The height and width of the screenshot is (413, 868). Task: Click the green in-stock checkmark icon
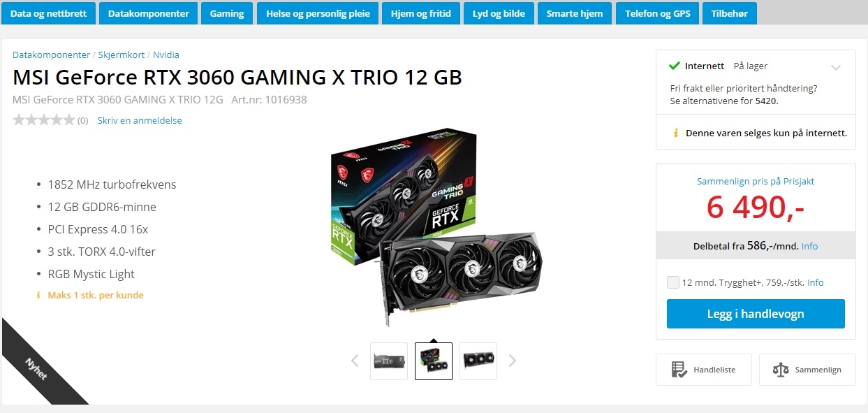click(674, 66)
